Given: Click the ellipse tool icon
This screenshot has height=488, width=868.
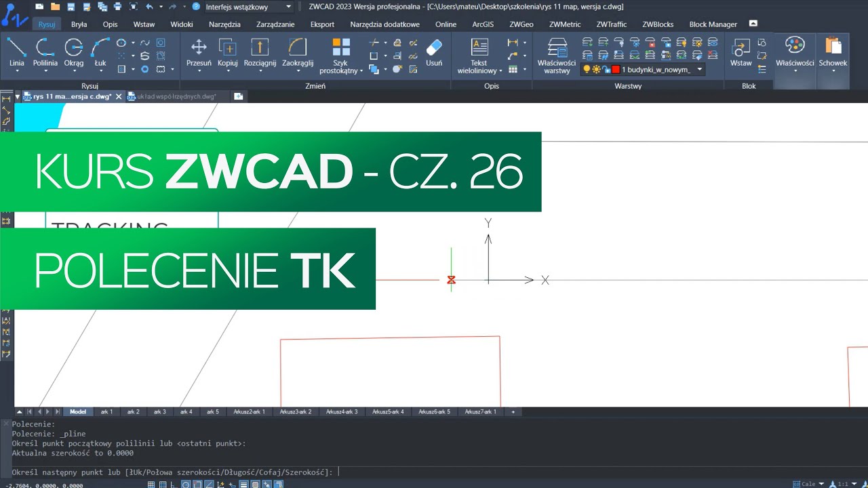Looking at the screenshot, I should [121, 43].
